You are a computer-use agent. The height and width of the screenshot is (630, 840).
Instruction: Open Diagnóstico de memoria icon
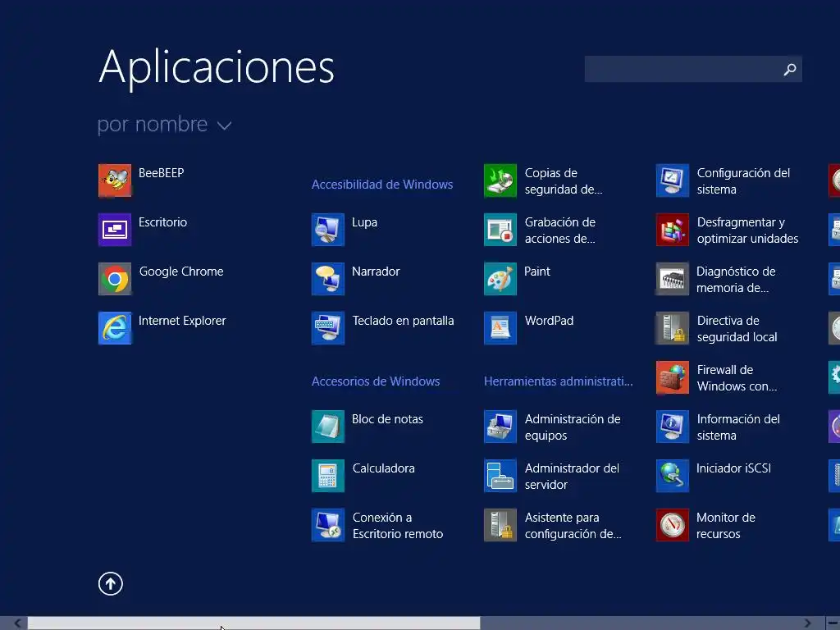[673, 279]
